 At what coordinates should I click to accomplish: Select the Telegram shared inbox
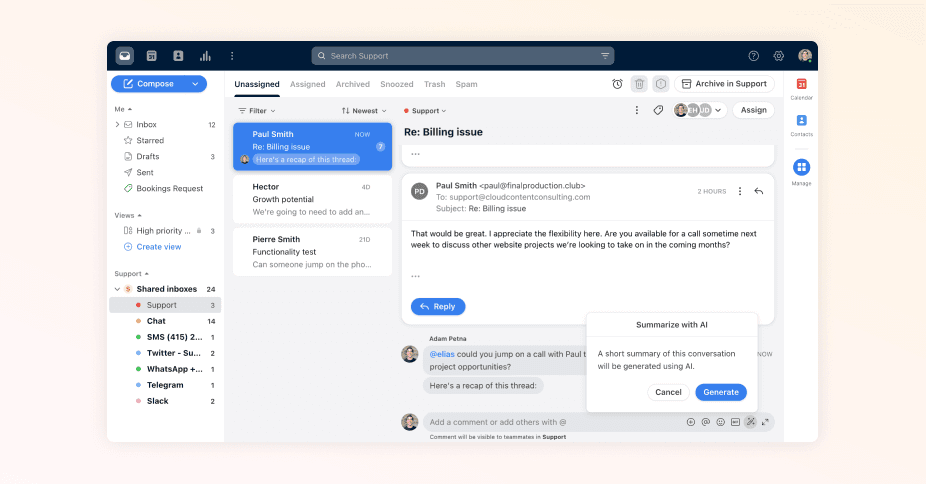[x=165, y=385]
